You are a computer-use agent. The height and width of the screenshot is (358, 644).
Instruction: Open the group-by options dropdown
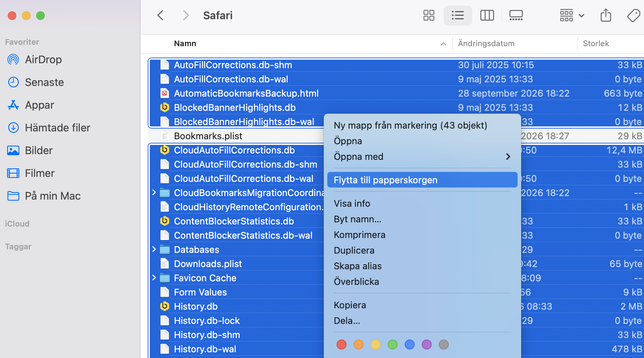click(x=572, y=15)
